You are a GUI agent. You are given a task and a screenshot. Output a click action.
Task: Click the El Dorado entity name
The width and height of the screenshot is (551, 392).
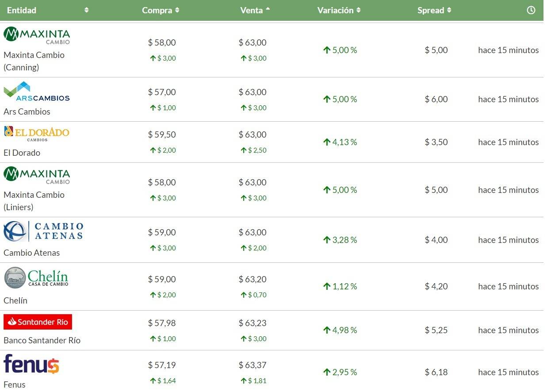point(22,153)
